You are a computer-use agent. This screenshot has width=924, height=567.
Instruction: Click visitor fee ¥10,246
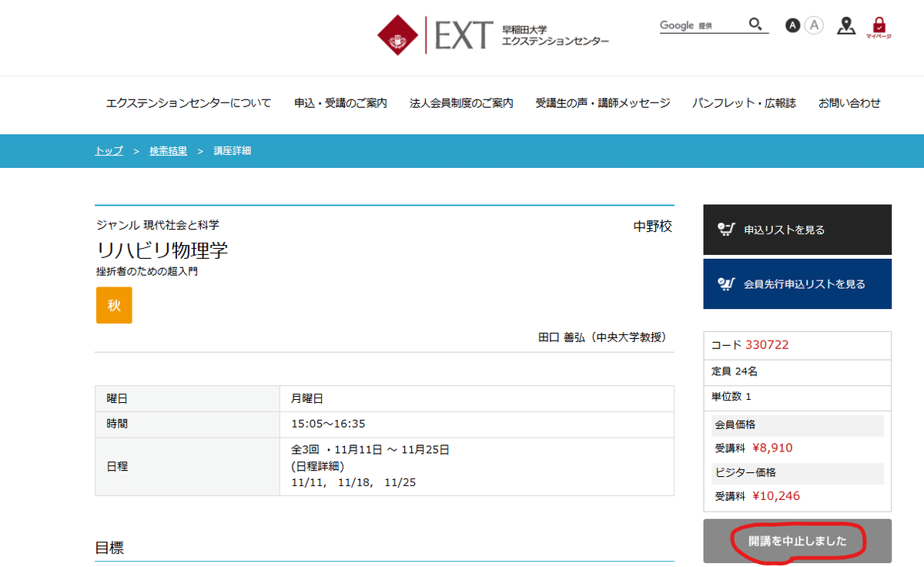pos(776,496)
